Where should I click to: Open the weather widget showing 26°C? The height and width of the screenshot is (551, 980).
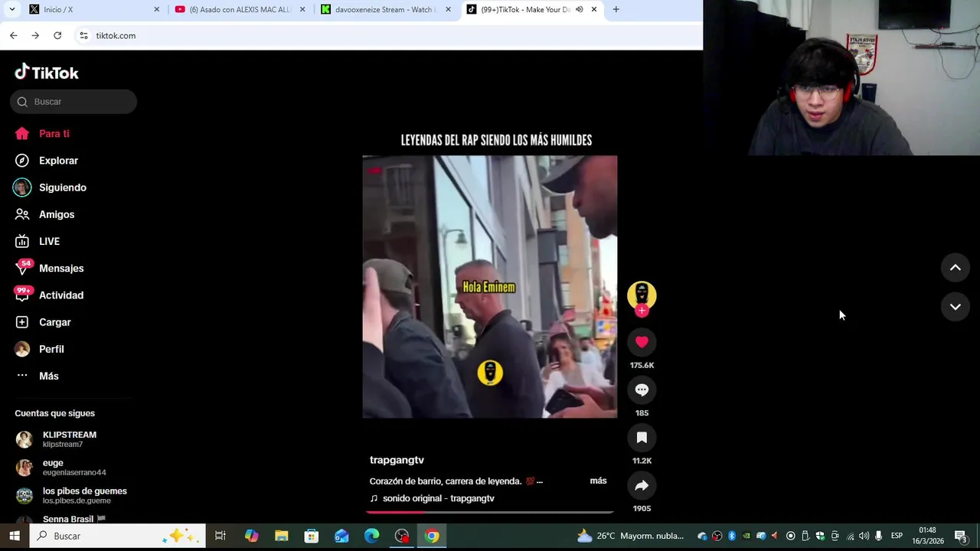(630, 536)
